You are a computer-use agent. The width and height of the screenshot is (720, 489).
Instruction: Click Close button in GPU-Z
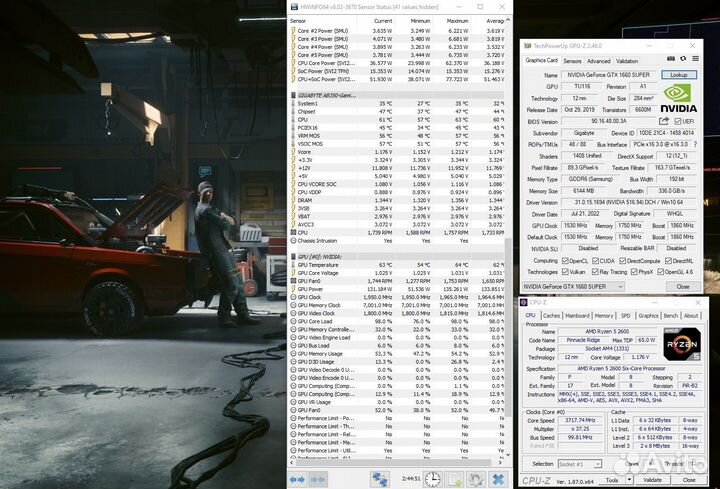coord(683,287)
